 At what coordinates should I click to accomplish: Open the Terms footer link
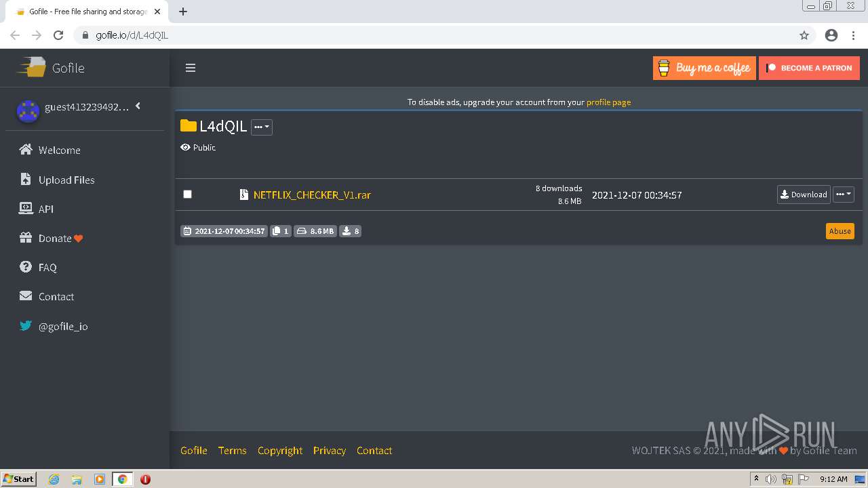pos(233,451)
